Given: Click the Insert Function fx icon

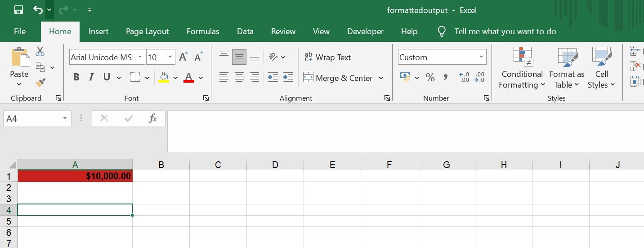Looking at the screenshot, I should (x=152, y=119).
